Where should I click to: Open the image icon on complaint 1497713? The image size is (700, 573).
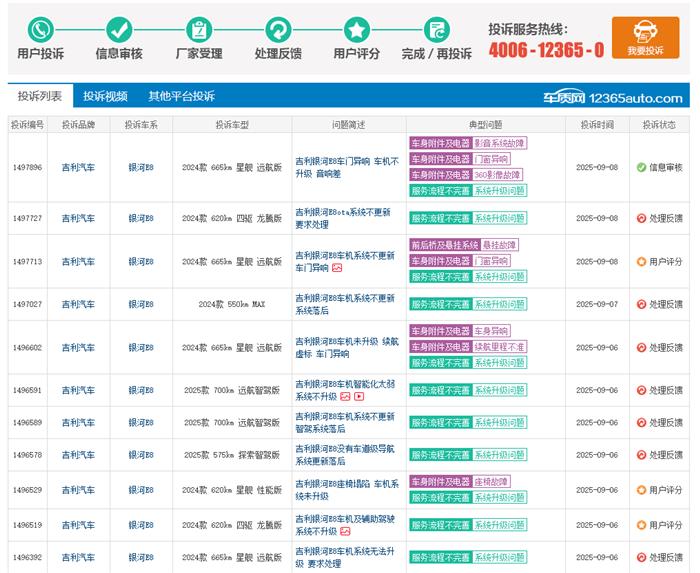(337, 268)
